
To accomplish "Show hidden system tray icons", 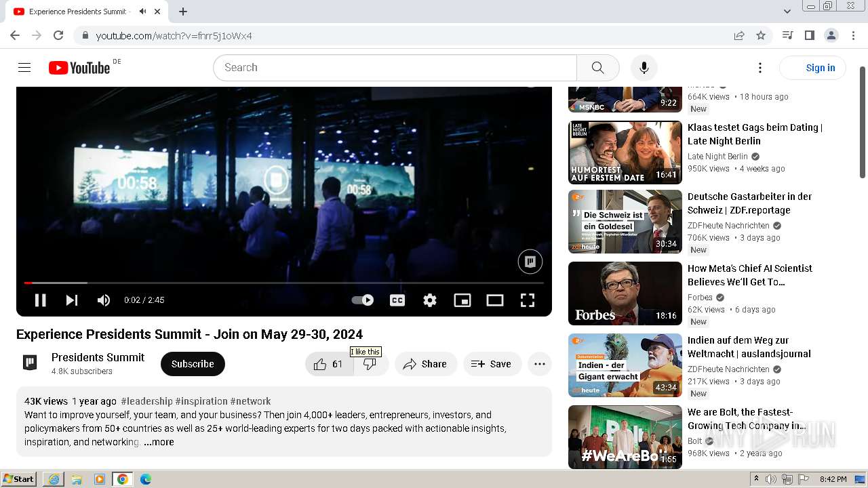I will point(756,479).
